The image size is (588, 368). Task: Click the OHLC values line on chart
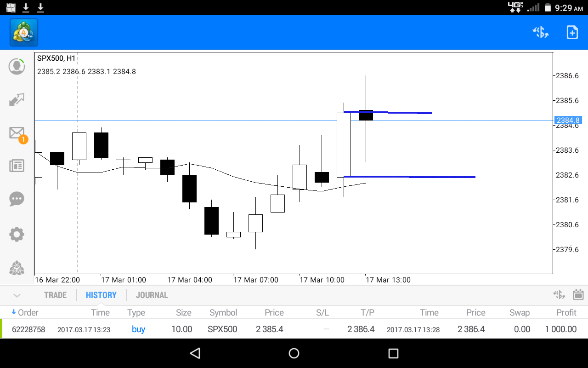click(86, 72)
